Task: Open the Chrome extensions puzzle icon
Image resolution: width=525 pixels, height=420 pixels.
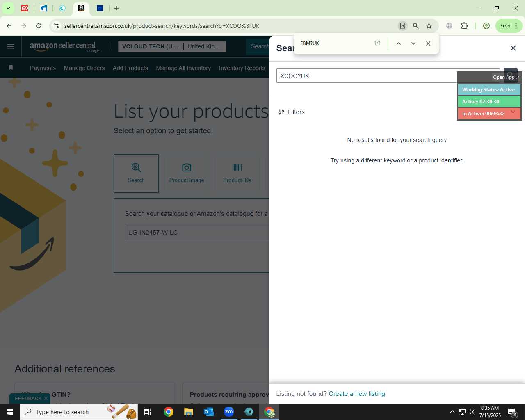Action: (464, 26)
